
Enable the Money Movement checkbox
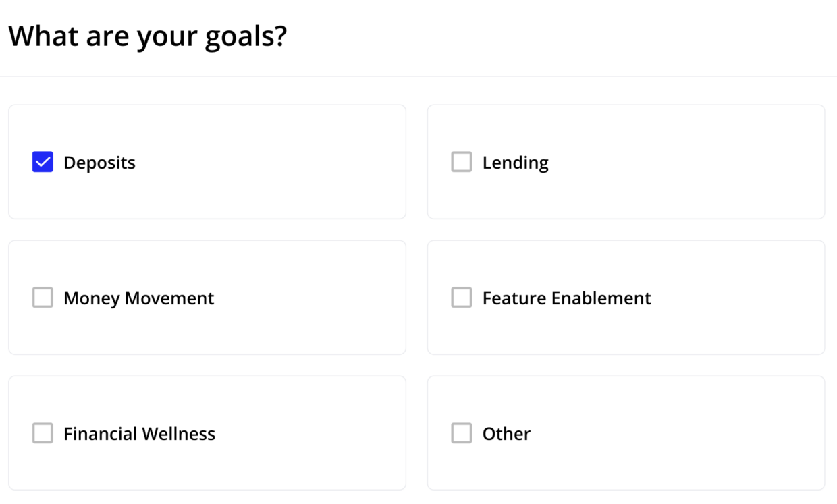(43, 298)
